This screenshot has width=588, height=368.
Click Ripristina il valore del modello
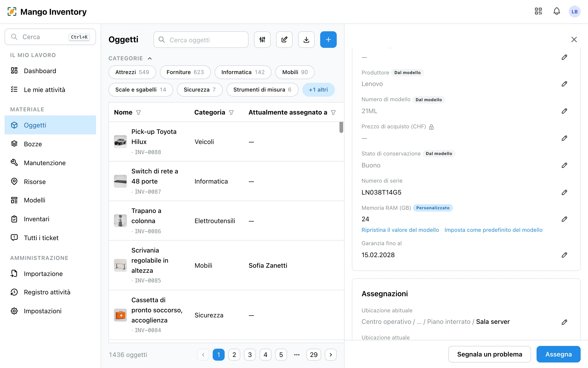click(400, 230)
